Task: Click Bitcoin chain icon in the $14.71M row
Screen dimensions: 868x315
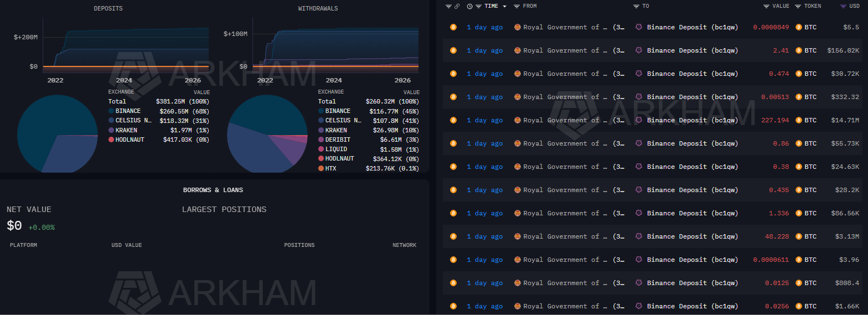Action: [453, 120]
